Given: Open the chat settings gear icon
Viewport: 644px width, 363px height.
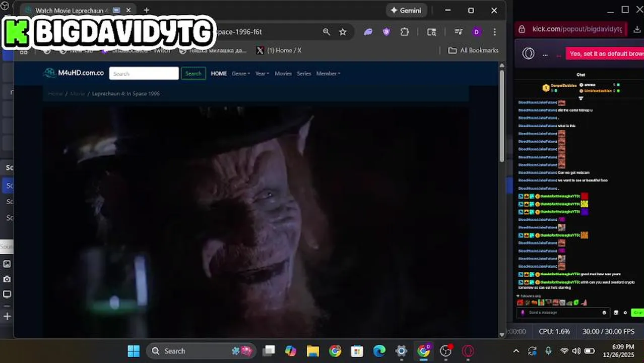Looking at the screenshot, I should pyautogui.click(x=625, y=313).
